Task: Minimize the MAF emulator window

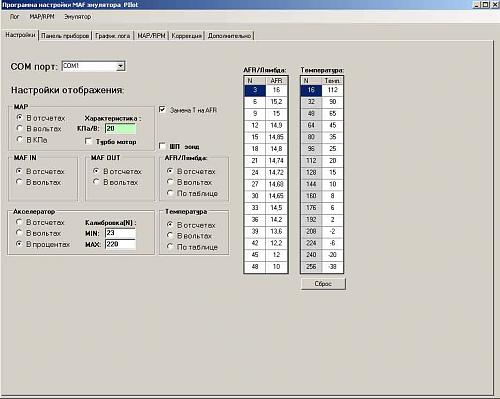Action: pyautogui.click(x=477, y=5)
